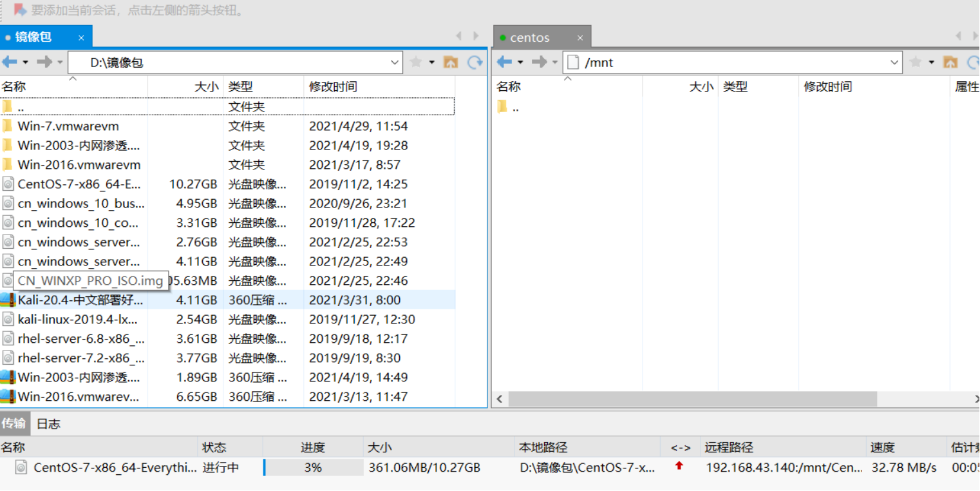Click the back arrow on the remote pane
Viewport: 980px width, 491px height.
[x=504, y=61]
